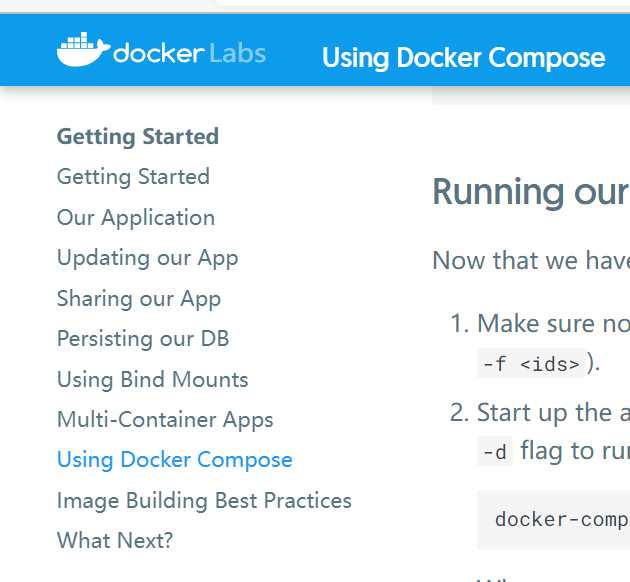The height and width of the screenshot is (582, 630).
Task: Click the -d flag inline code
Action: click(x=495, y=452)
